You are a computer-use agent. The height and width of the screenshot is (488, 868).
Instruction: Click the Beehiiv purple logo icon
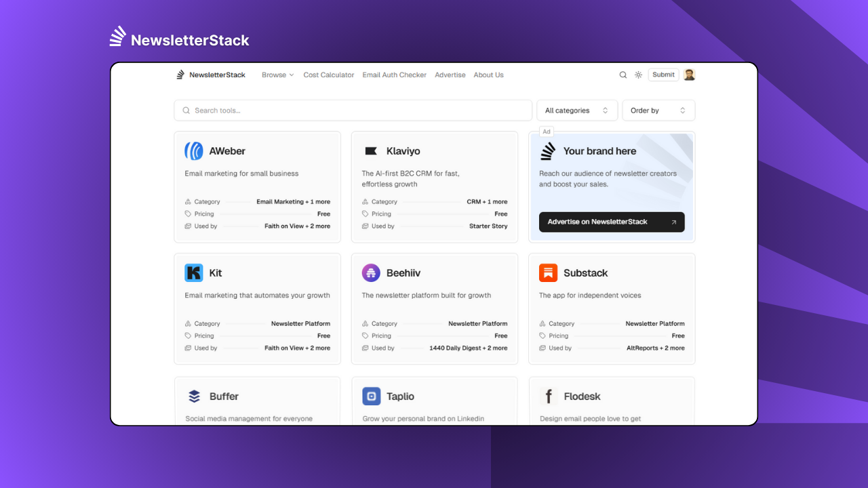tap(371, 273)
